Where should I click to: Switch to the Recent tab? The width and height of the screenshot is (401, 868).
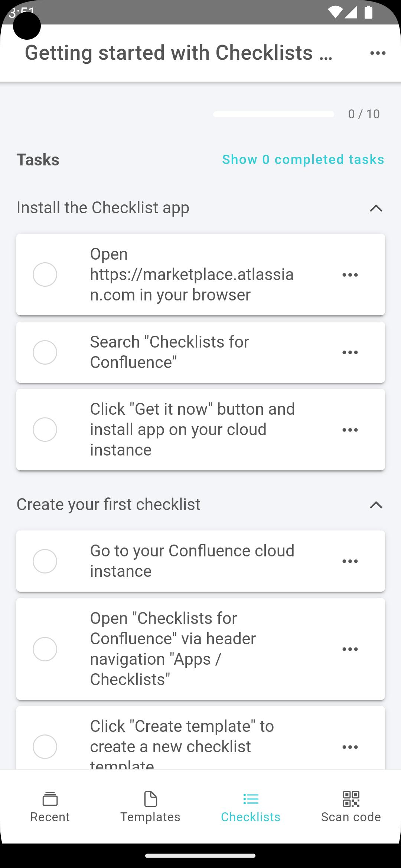tap(50, 807)
